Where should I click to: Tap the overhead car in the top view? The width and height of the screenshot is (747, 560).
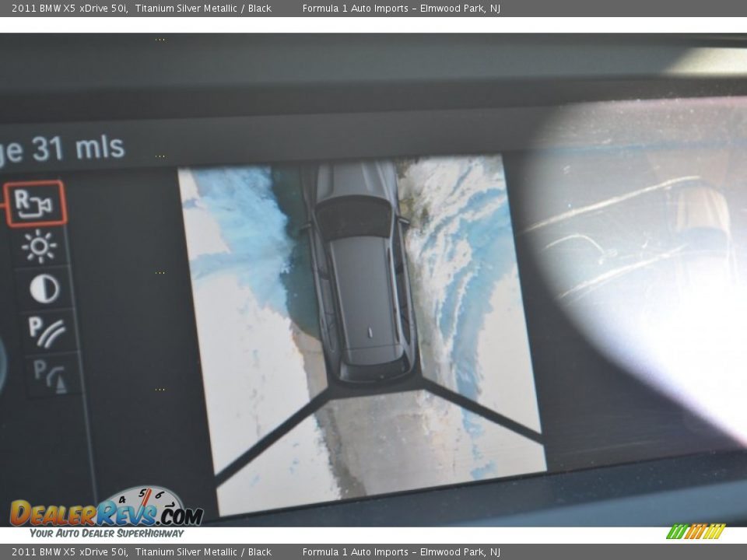[x=360, y=272]
